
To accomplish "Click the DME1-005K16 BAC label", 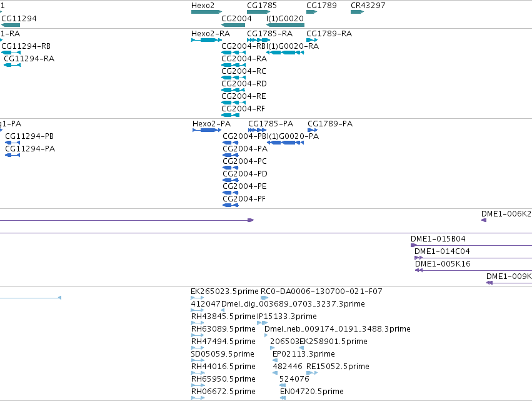I will click(443, 264).
